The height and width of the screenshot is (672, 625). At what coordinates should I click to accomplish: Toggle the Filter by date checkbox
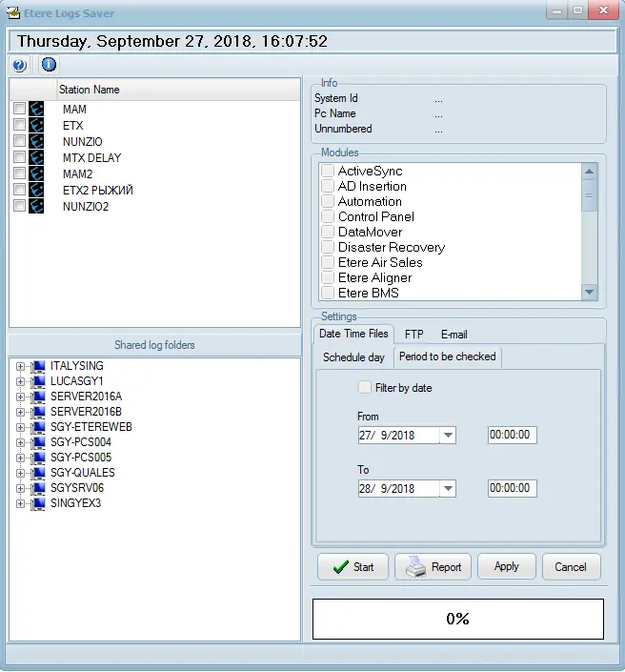point(364,388)
